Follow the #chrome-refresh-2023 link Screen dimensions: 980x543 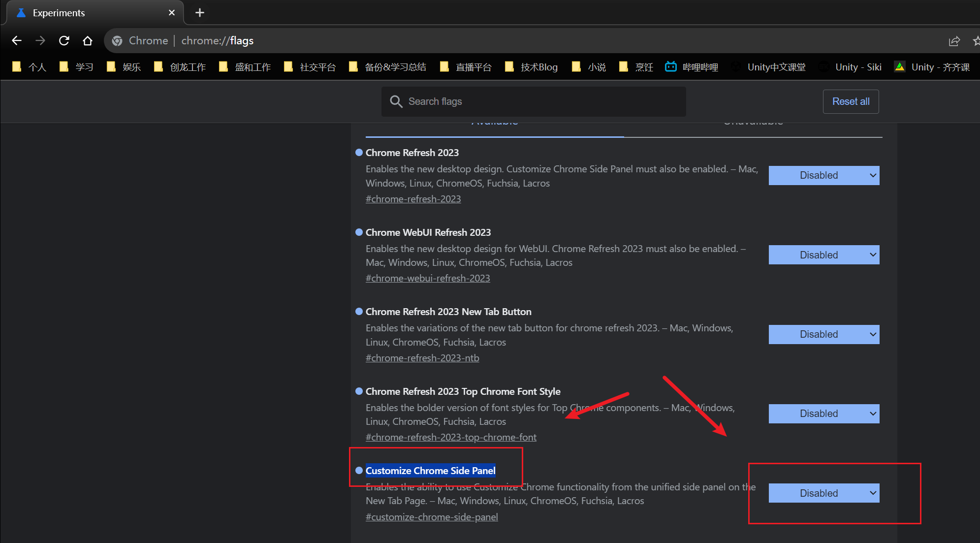pos(413,199)
